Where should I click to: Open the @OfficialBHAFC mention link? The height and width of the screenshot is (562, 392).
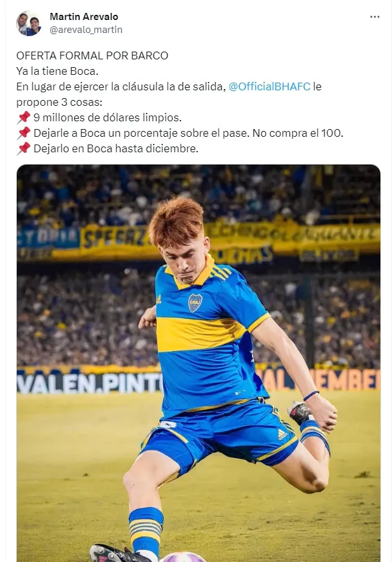[x=269, y=86]
